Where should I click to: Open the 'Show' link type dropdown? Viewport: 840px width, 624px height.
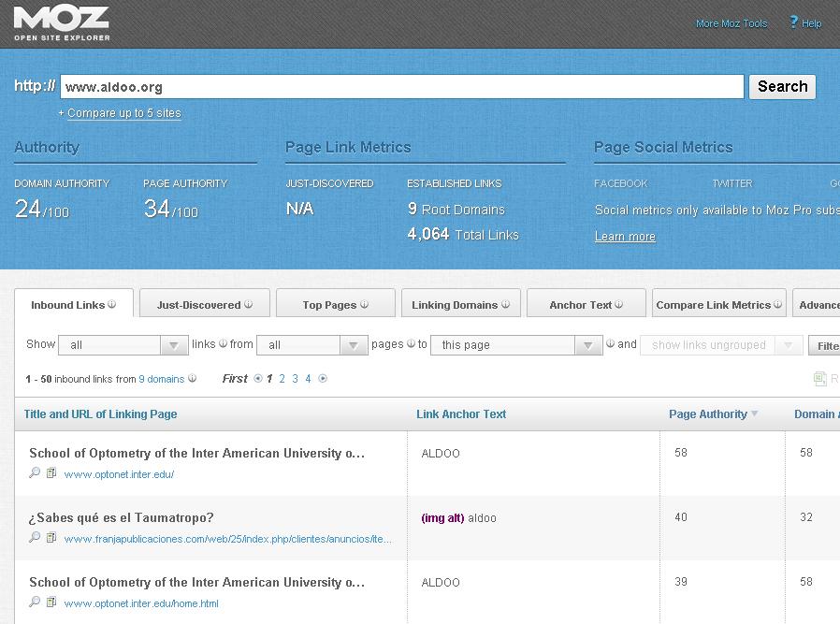[123, 345]
